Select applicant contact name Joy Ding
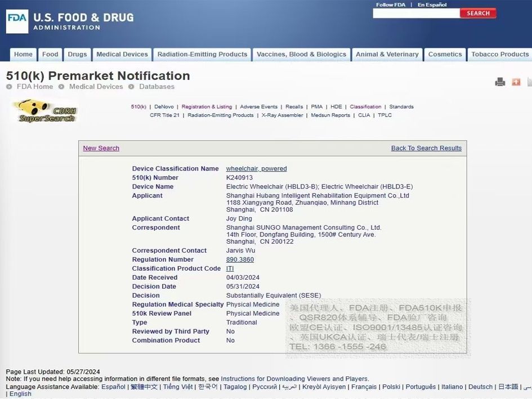The height and width of the screenshot is (399, 532). tap(239, 218)
